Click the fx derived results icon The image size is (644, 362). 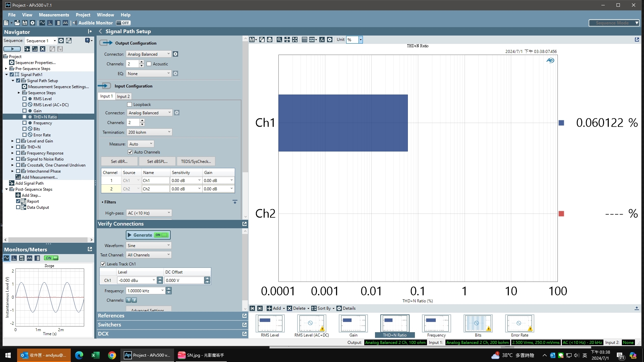click(x=322, y=40)
